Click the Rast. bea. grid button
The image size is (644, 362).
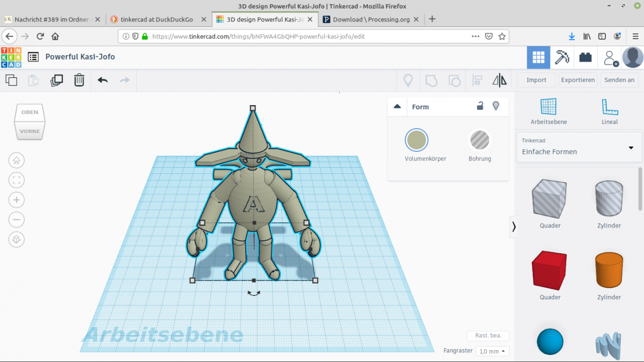(x=488, y=336)
